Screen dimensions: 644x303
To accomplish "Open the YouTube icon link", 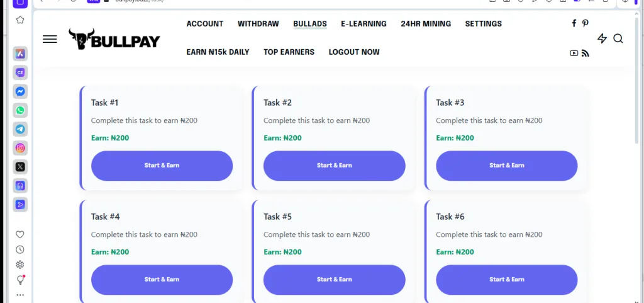I will tap(574, 54).
